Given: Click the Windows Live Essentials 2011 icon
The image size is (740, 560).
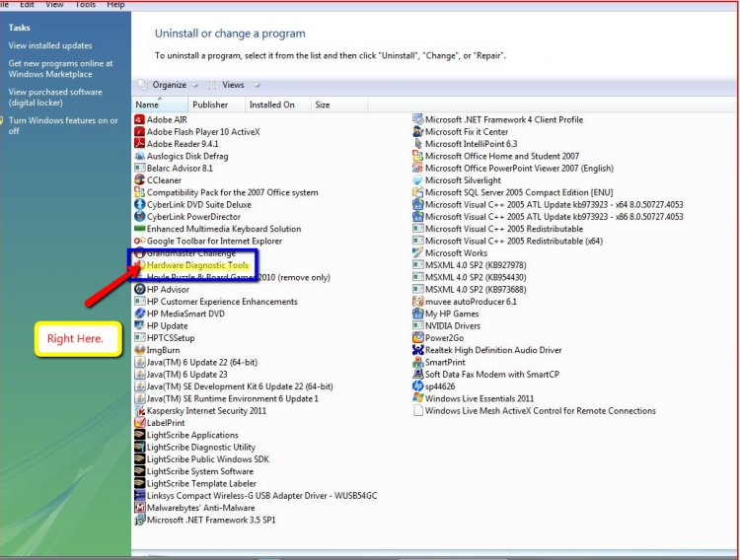Looking at the screenshot, I should tap(417, 398).
